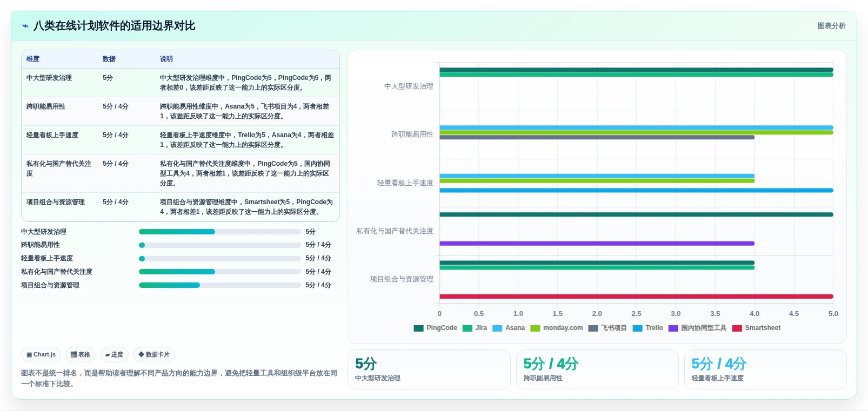Screen dimensions: 868x411
Task: Click the Chart.js tag
Action: [x=41, y=355]
